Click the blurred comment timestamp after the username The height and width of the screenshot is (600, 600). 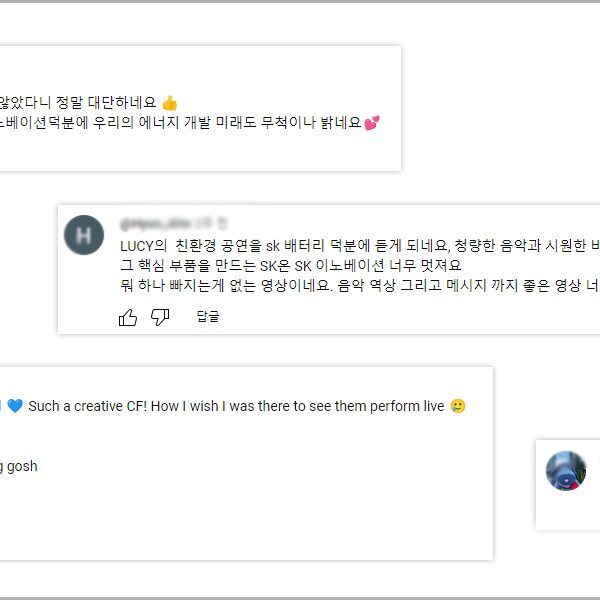(x=211, y=223)
